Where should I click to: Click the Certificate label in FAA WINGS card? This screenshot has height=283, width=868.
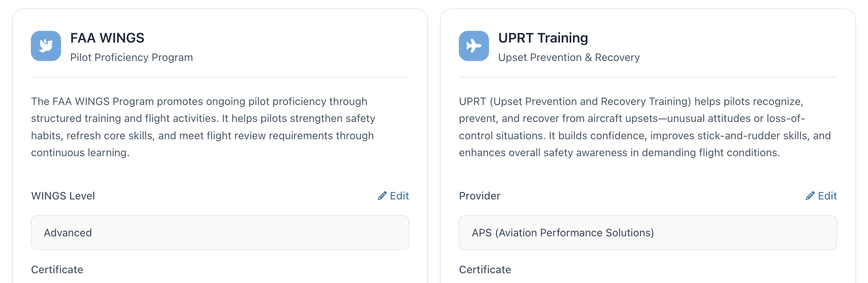57,270
